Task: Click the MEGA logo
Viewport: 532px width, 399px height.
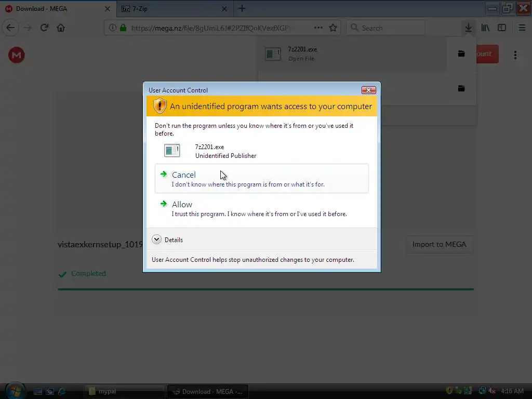Action: point(17,55)
